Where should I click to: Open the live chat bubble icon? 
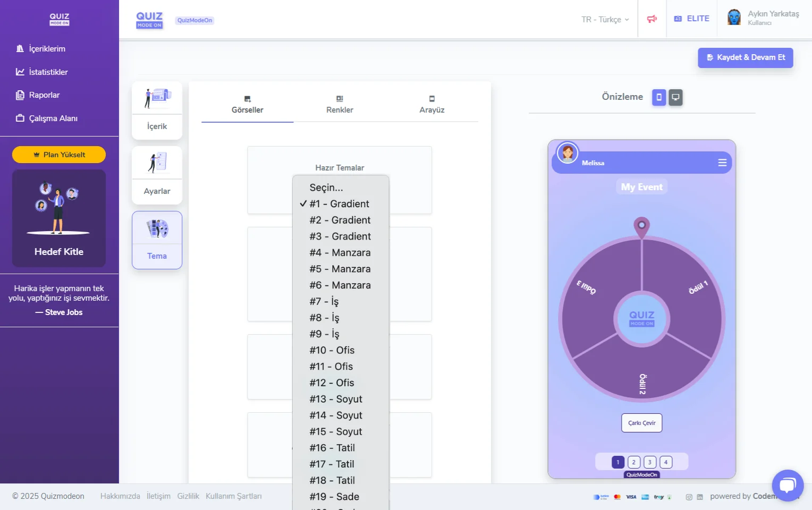788,485
